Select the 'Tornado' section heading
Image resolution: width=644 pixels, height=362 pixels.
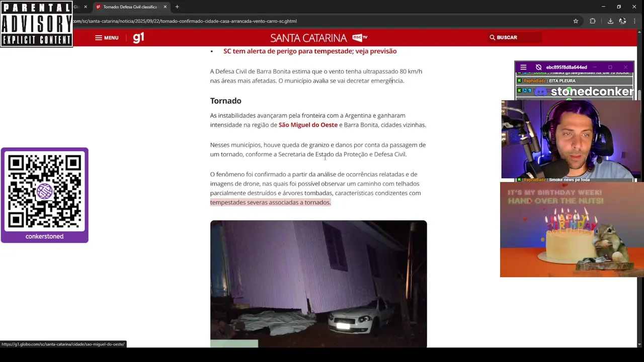point(225,101)
